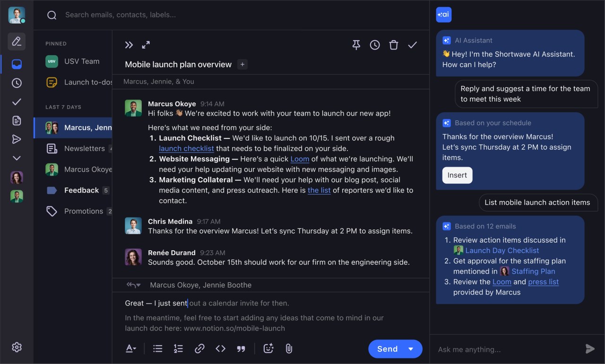Snooze the thread using the clock icon
Viewport: 605px width, 364px height.
(375, 45)
